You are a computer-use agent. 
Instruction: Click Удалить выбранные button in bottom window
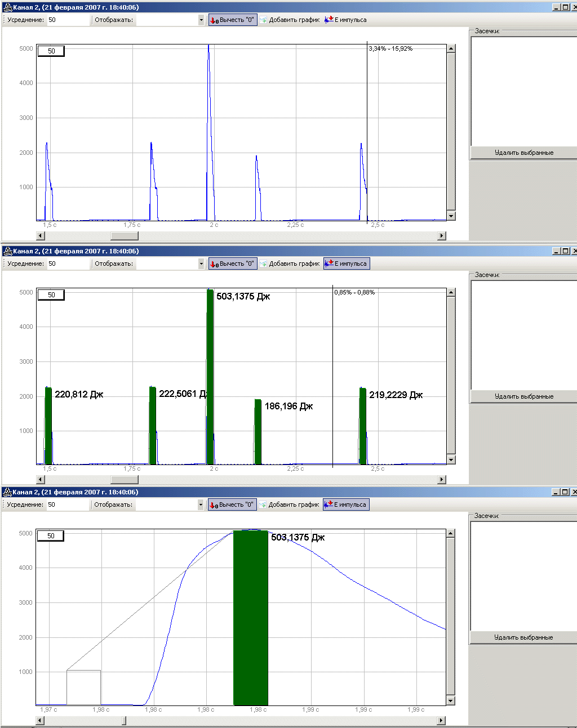(523, 637)
